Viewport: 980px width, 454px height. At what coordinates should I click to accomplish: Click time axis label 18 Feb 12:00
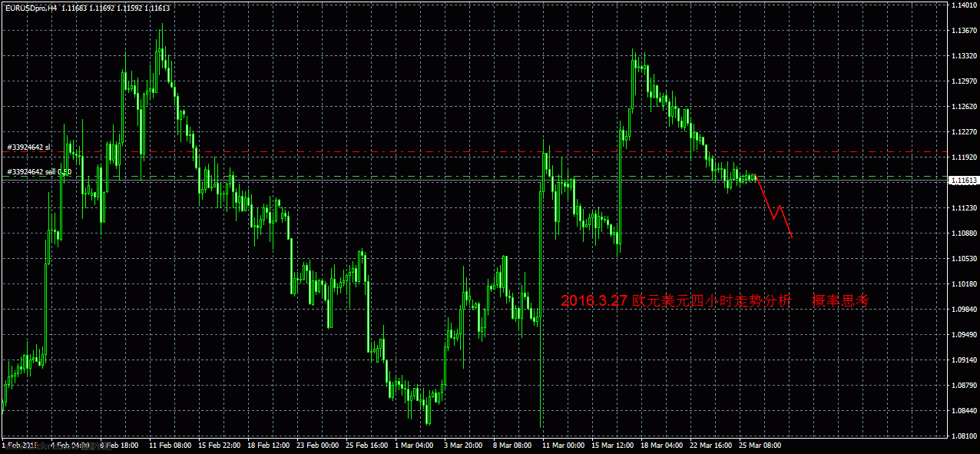269,445
